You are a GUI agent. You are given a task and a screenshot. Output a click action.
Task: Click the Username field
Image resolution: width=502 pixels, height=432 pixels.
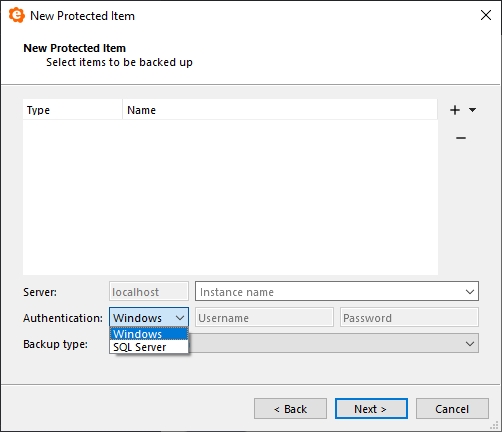(264, 318)
